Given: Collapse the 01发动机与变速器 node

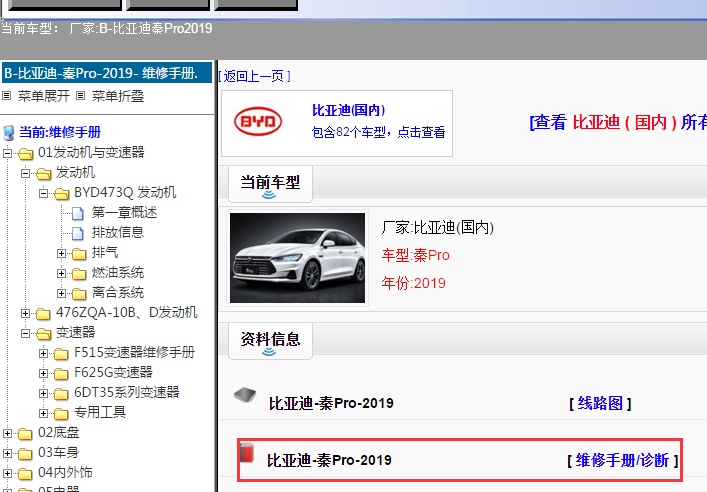Looking at the screenshot, I should (8, 153).
